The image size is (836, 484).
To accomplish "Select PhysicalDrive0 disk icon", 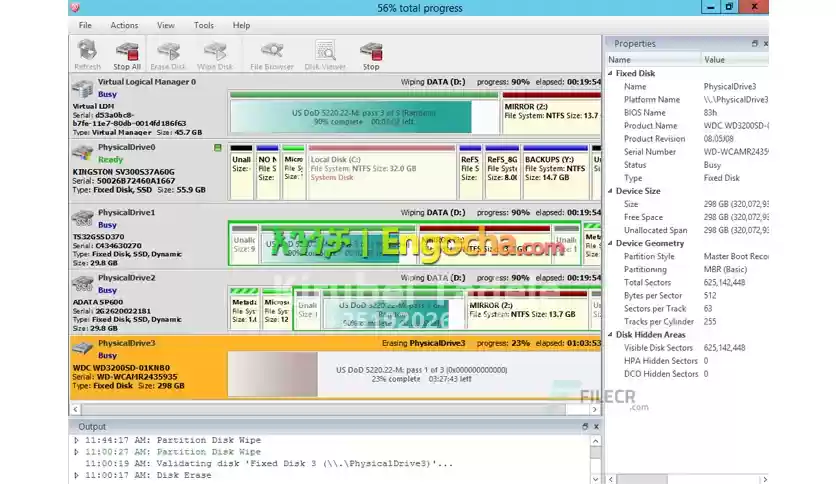I will [83, 152].
